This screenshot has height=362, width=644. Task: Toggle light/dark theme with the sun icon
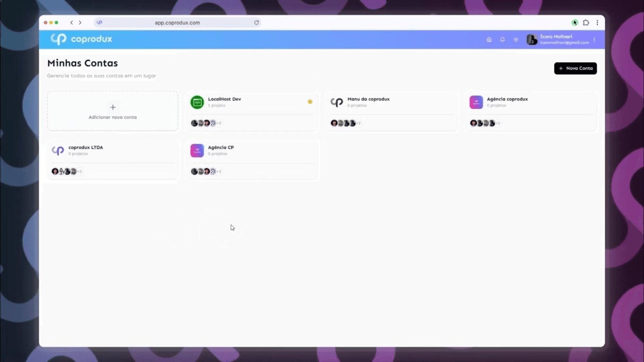click(516, 40)
